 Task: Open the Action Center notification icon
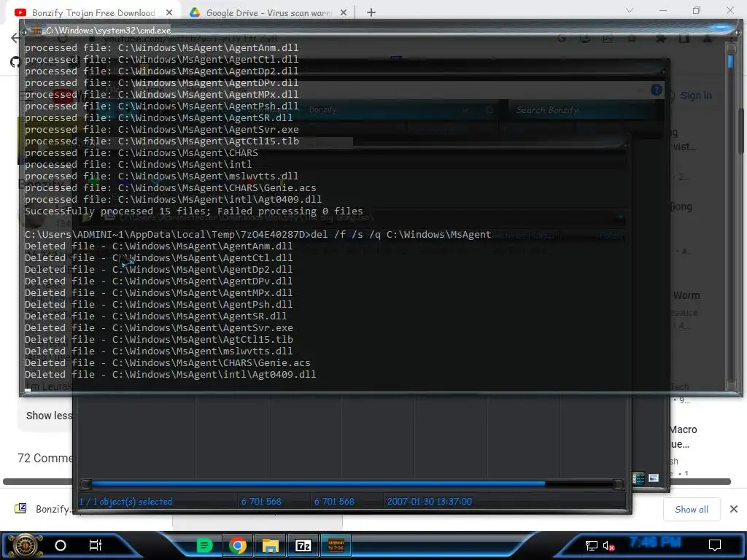715,545
